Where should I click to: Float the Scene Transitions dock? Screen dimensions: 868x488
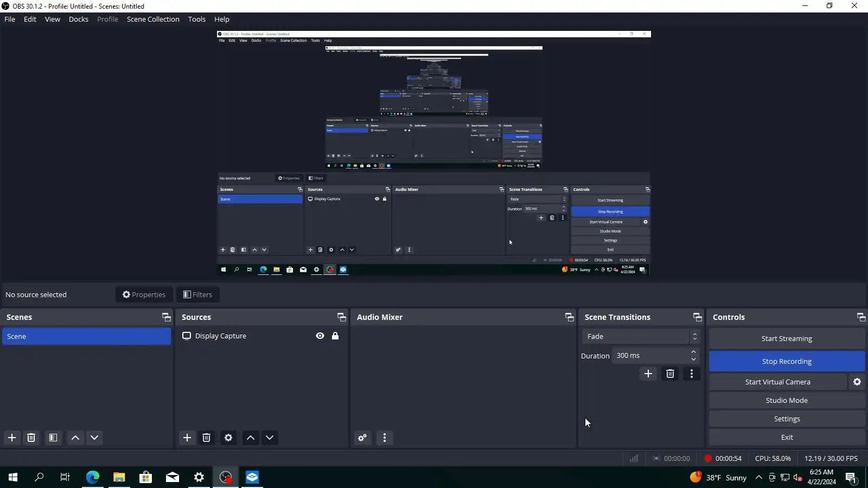tap(698, 317)
